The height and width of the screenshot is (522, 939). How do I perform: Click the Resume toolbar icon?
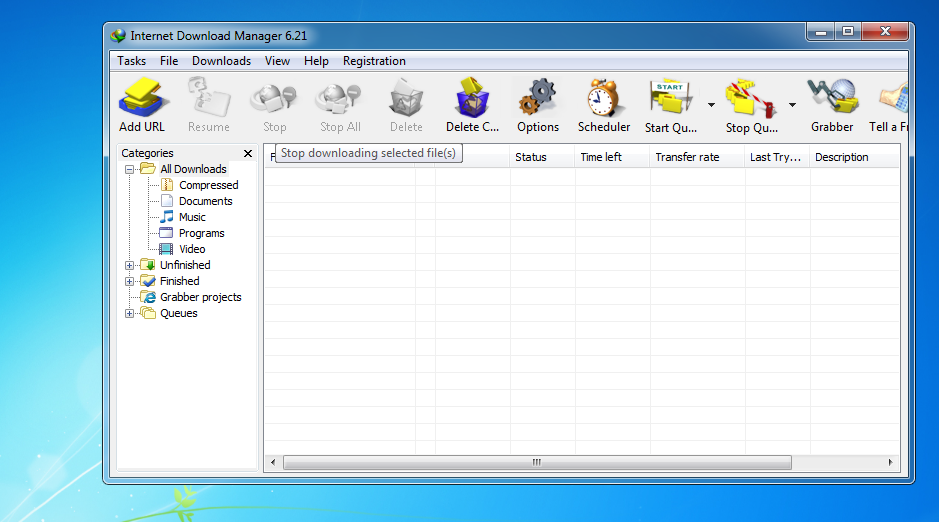pos(208,97)
